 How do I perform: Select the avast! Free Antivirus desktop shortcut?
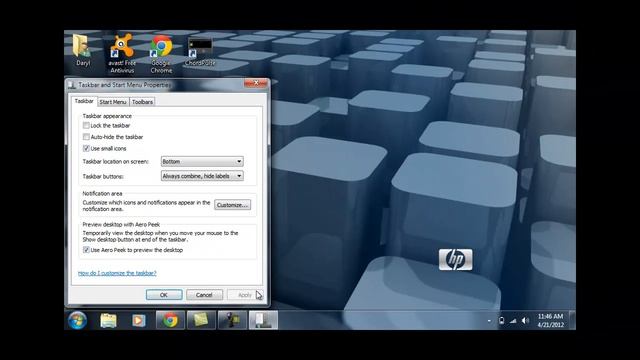122,54
